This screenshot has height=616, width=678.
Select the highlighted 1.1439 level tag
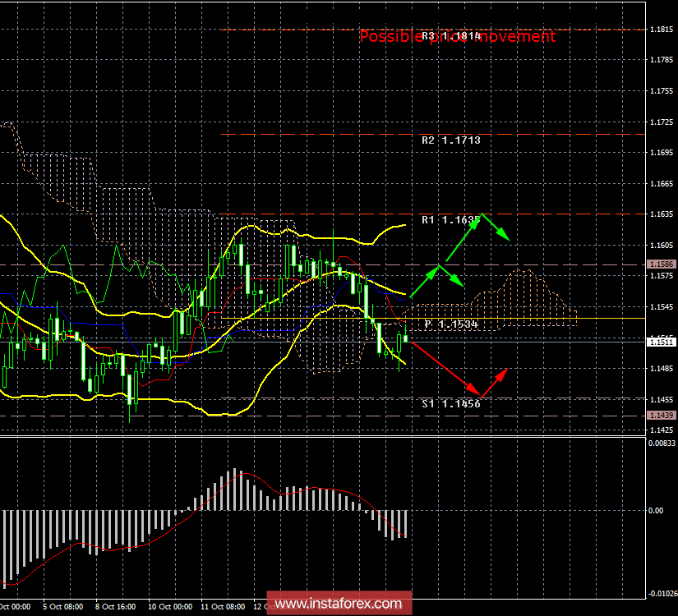coord(662,416)
